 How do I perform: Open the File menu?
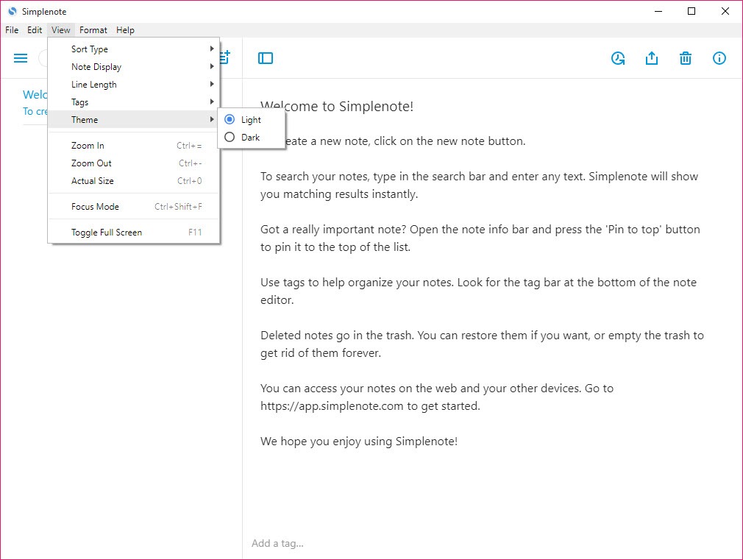pos(12,30)
